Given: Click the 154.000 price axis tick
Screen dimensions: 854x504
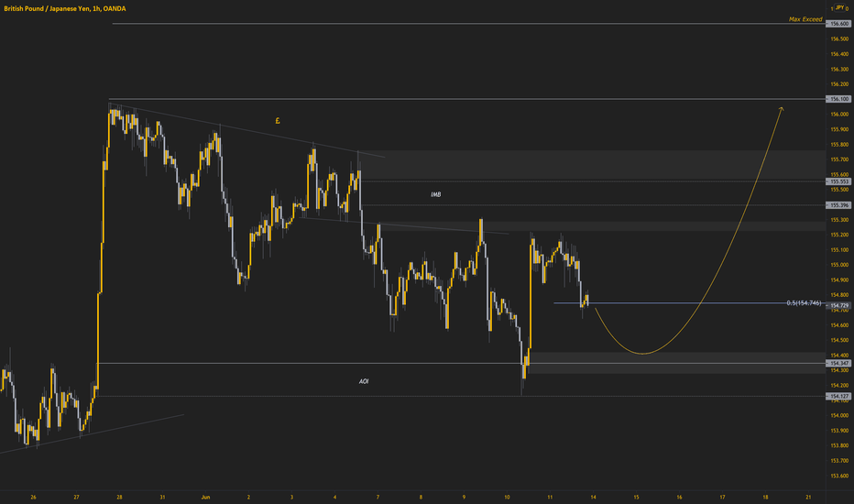Looking at the screenshot, I should click(839, 416).
